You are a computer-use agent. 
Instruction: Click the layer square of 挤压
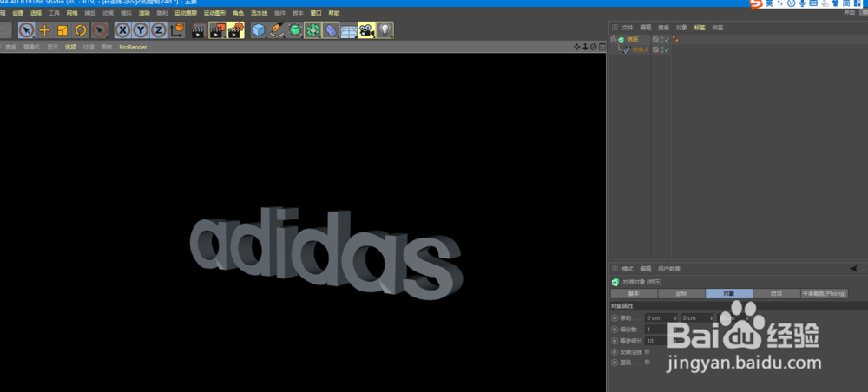tap(655, 40)
